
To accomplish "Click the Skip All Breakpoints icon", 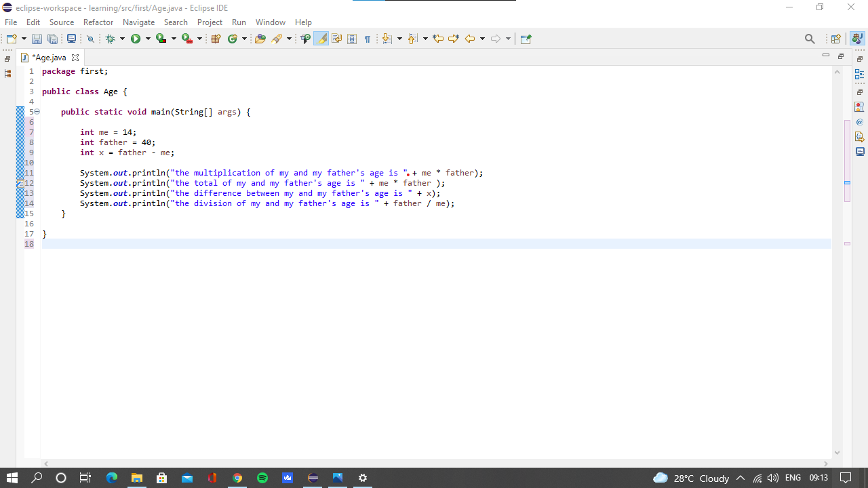I will pos(90,39).
